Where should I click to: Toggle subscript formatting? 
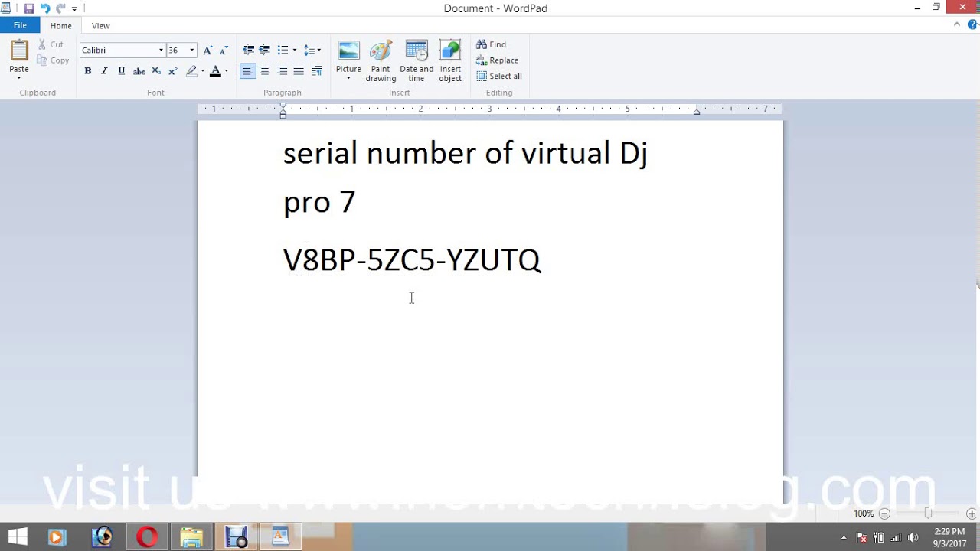(x=156, y=71)
